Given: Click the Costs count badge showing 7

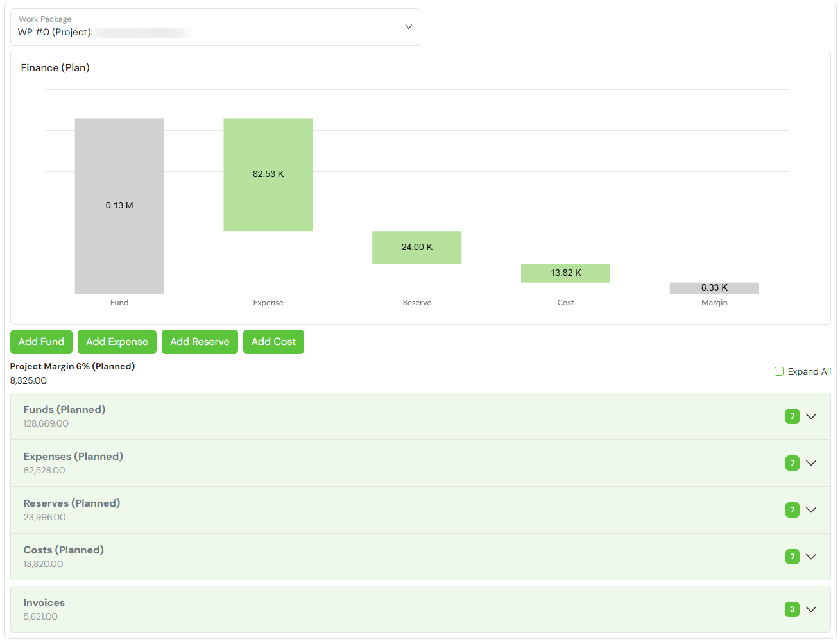Looking at the screenshot, I should 792,557.
